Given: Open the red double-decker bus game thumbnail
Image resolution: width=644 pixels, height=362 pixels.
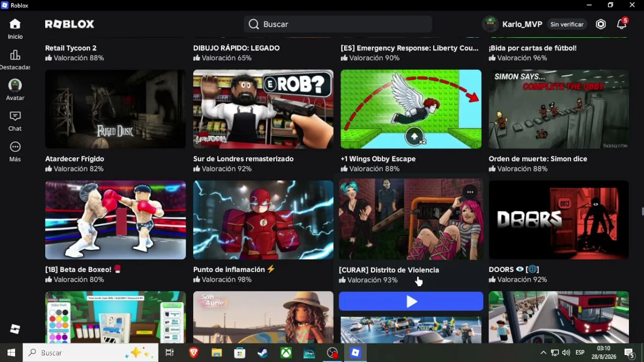Looking at the screenshot, I should click(x=558, y=317).
